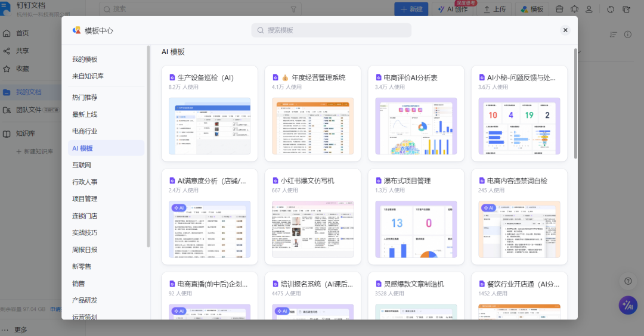Click the 上传 upload button

tap(494, 9)
